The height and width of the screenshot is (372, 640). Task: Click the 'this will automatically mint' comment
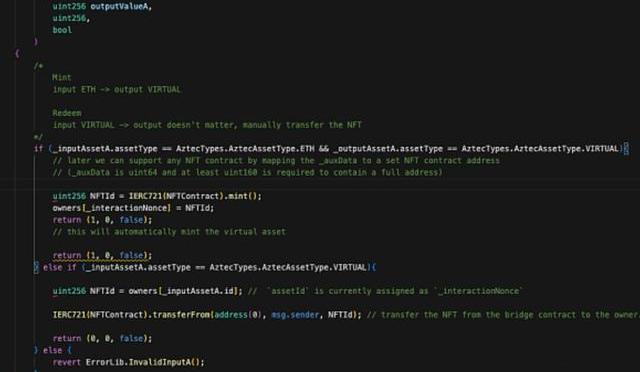pos(169,232)
